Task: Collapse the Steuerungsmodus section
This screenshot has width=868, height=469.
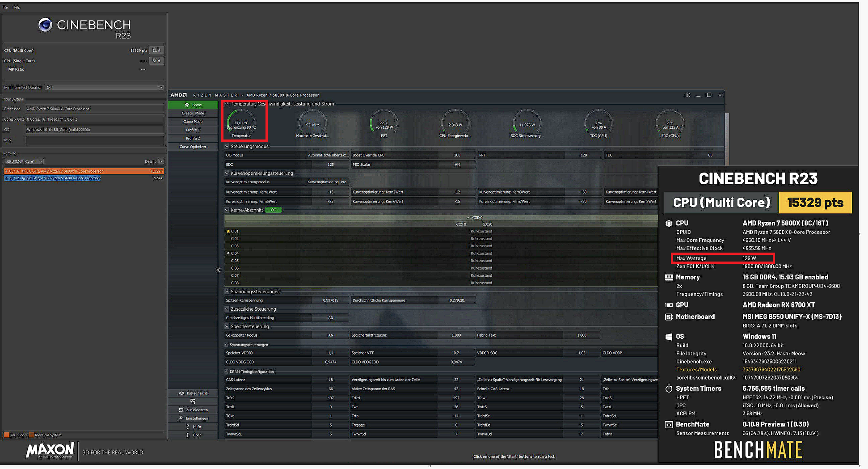Action: click(227, 146)
